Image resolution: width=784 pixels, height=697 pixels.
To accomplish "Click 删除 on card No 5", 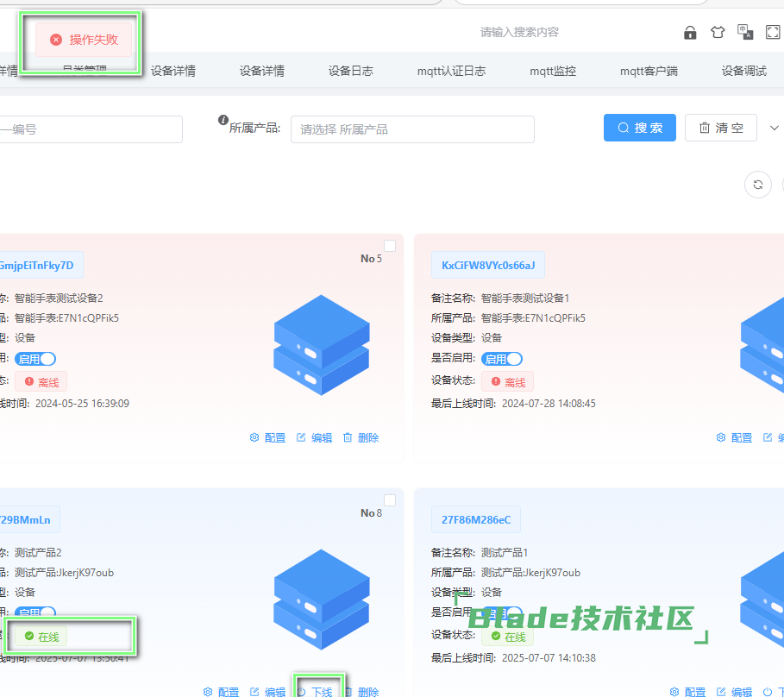I will pyautogui.click(x=361, y=437).
